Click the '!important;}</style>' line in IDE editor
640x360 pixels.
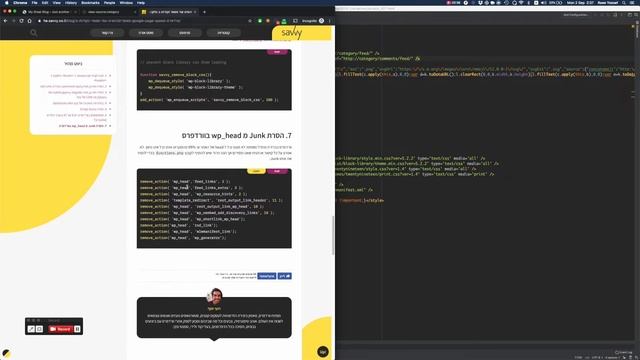[x=361, y=200]
